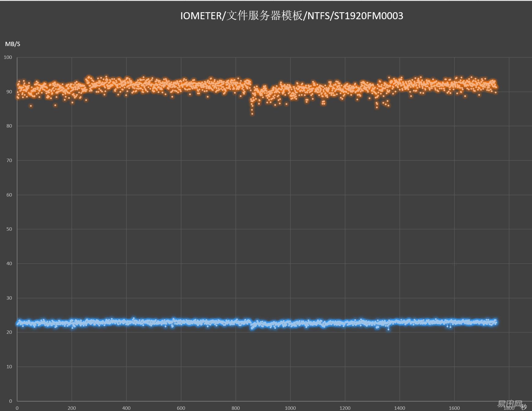Click the 600 label on the horizontal axis
Screen dimensions: 532x411
coord(181,408)
